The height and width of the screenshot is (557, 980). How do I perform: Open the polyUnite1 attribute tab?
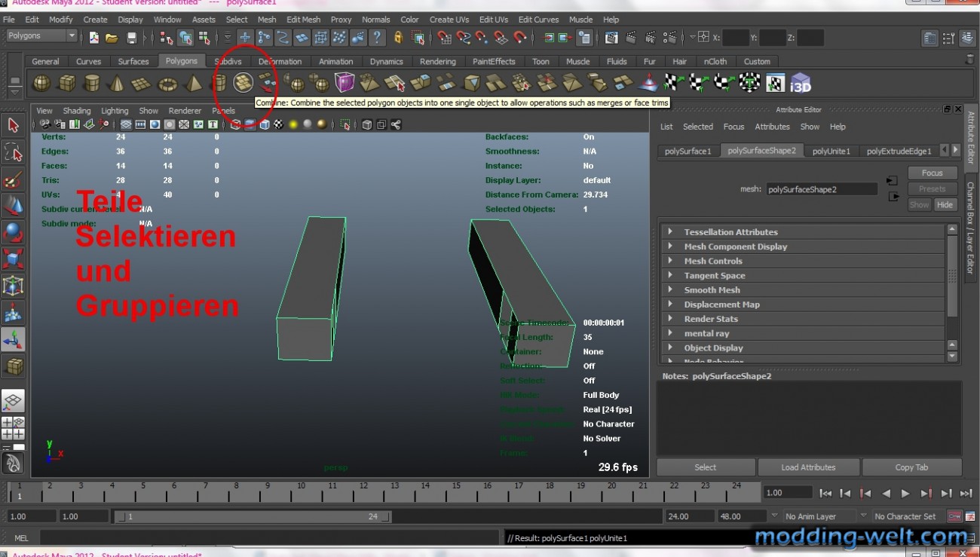(x=831, y=151)
